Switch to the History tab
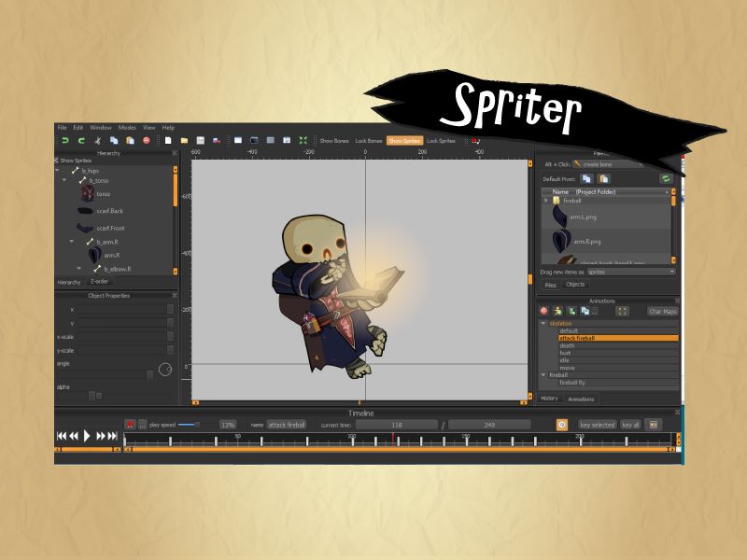 tap(549, 399)
